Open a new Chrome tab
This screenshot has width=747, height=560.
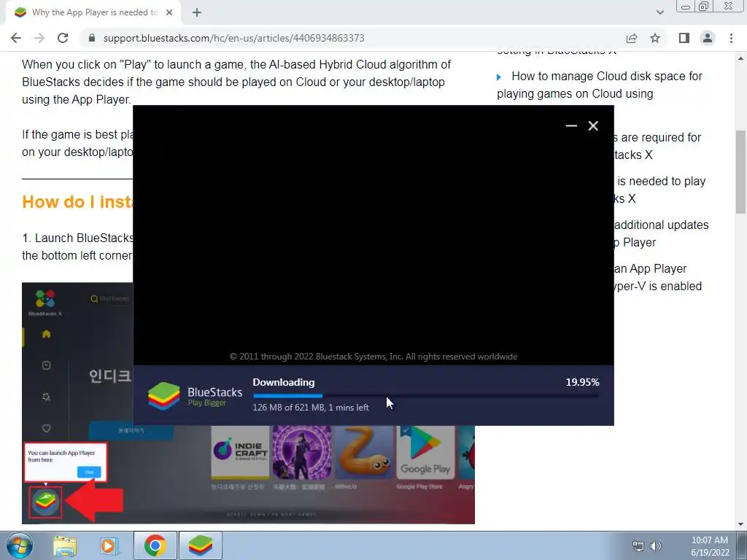coord(197,13)
